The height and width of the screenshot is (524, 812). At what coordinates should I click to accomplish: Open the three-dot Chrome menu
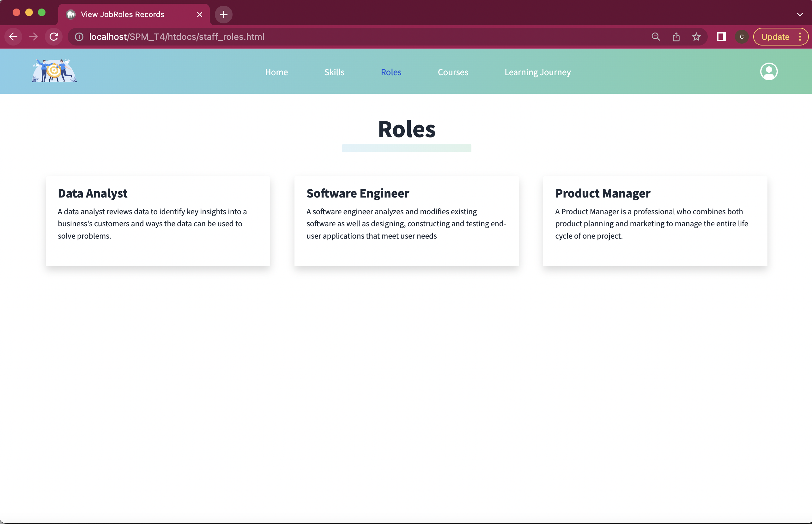[800, 37]
